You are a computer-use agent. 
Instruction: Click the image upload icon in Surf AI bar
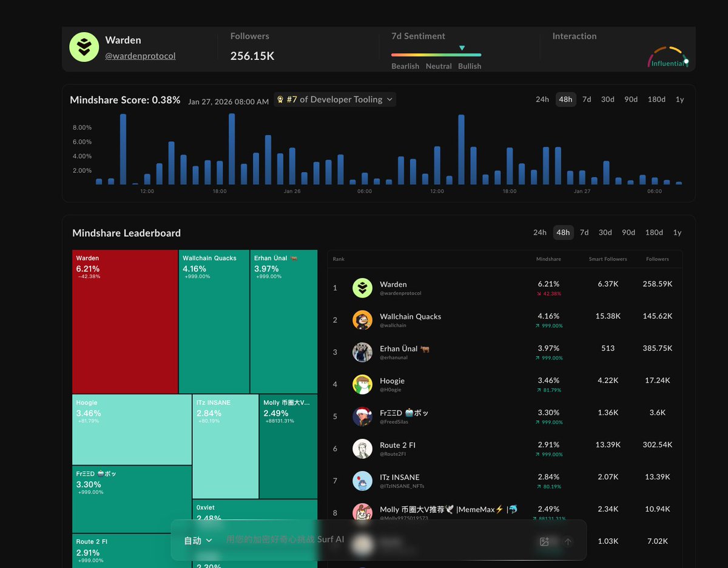coord(544,542)
